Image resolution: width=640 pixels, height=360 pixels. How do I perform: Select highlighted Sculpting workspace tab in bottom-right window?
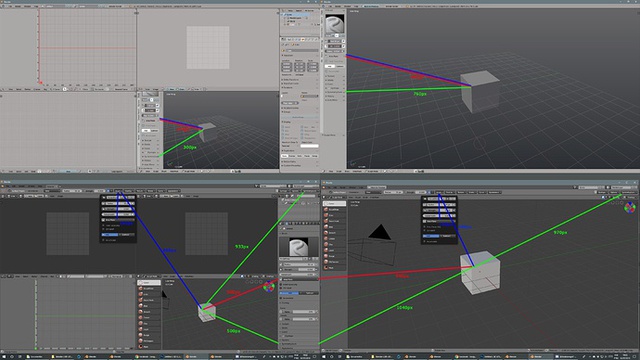(377, 187)
